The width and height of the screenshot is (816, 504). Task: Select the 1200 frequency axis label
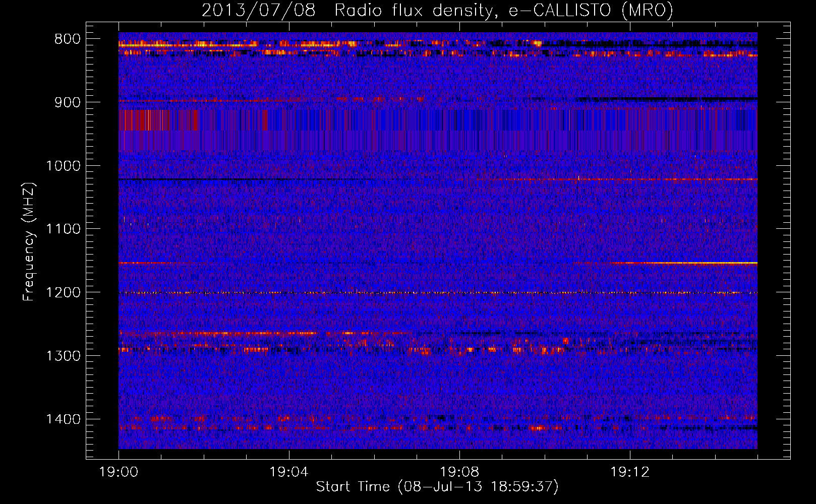tap(63, 293)
